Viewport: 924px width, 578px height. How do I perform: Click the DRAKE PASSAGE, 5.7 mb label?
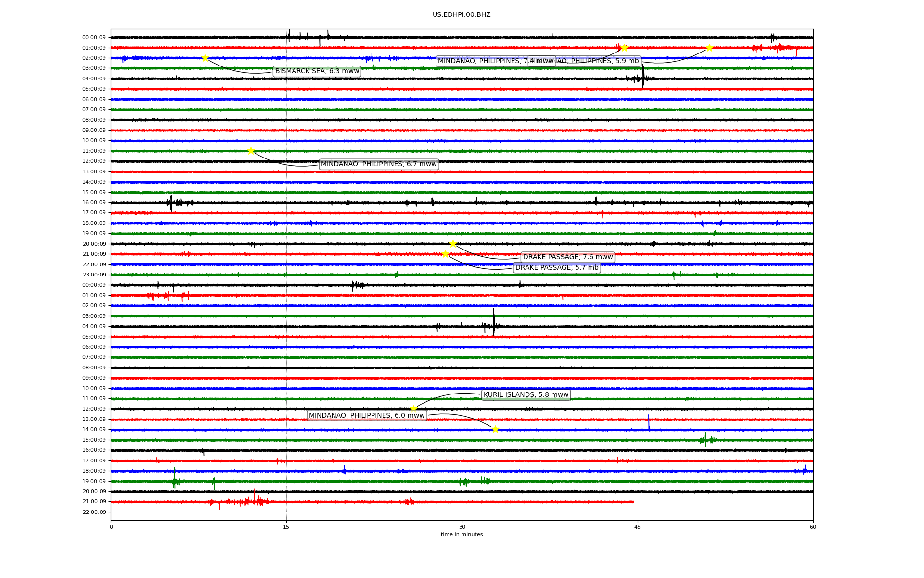click(556, 268)
